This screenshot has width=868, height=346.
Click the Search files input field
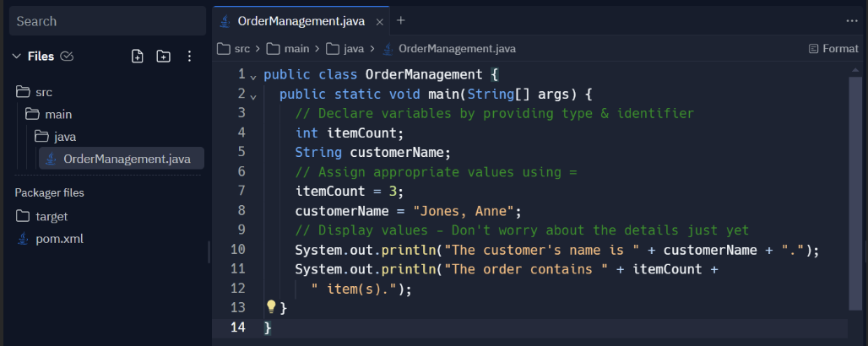coord(107,22)
